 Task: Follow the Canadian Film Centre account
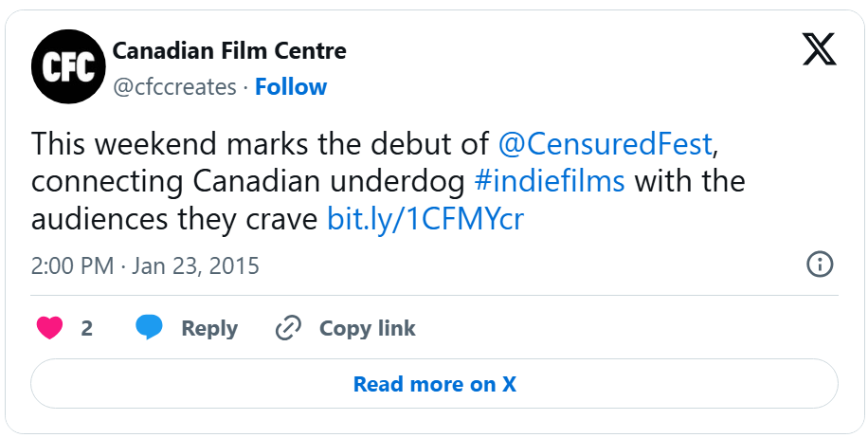point(291,87)
